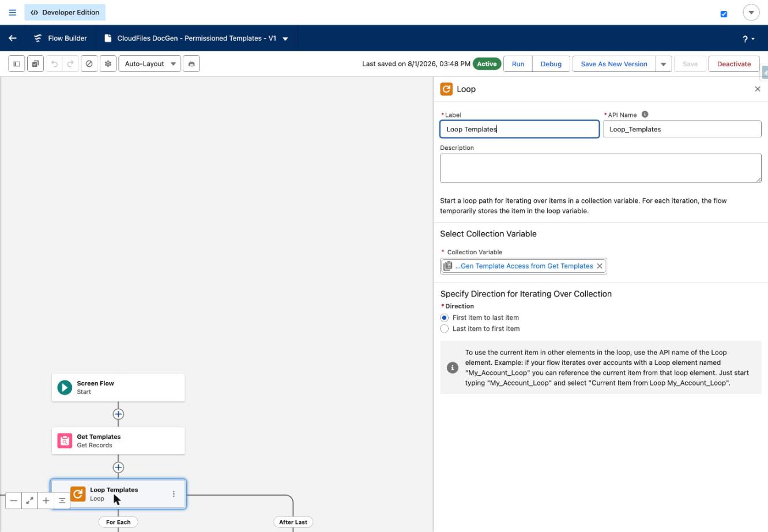Remove the selected Collection Variable pill
768x532 pixels.
tap(600, 266)
